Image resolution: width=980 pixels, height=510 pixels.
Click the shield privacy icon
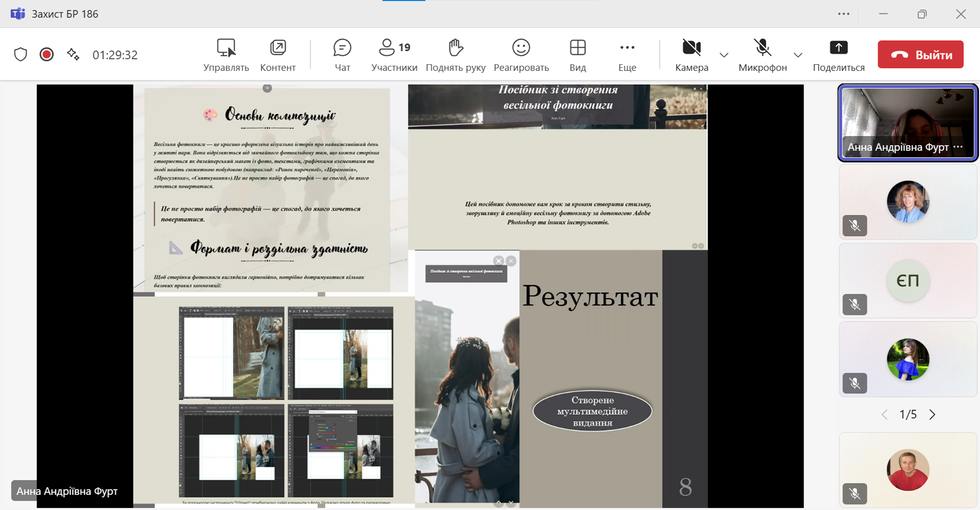[20, 55]
